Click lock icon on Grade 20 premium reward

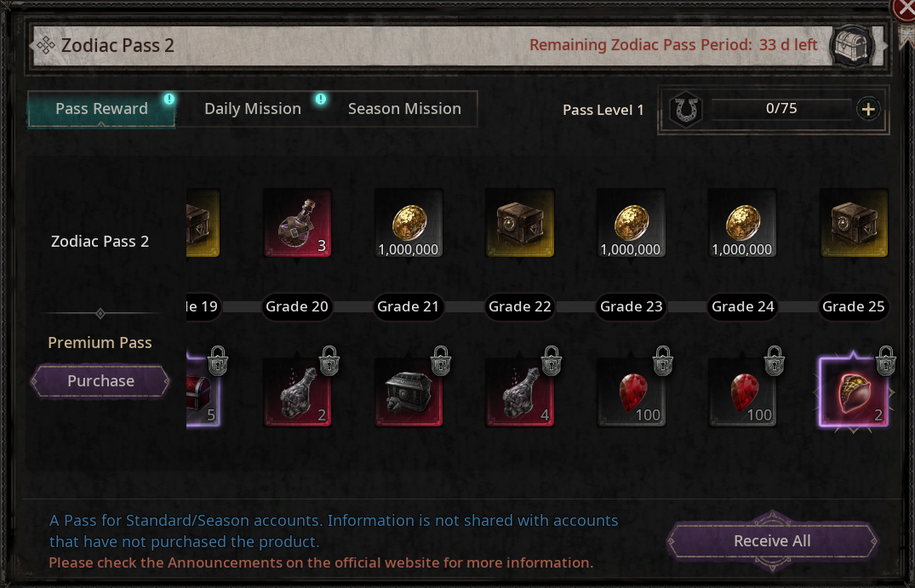click(329, 361)
